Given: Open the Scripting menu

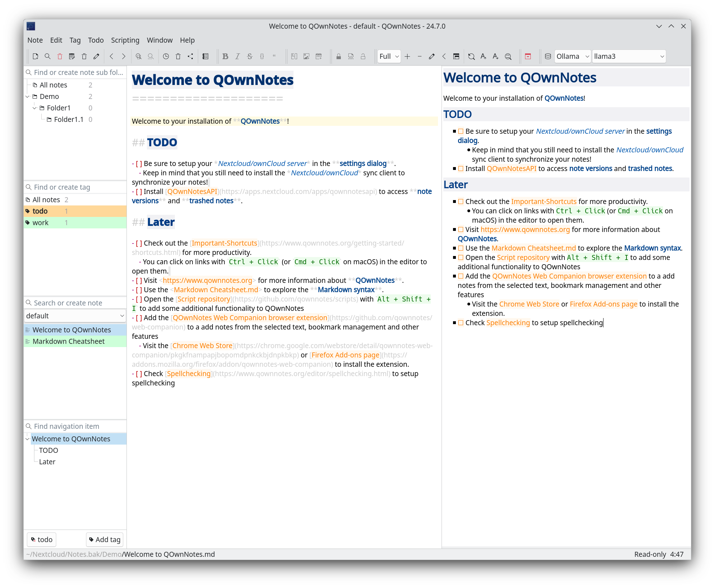Looking at the screenshot, I should click(x=125, y=40).
